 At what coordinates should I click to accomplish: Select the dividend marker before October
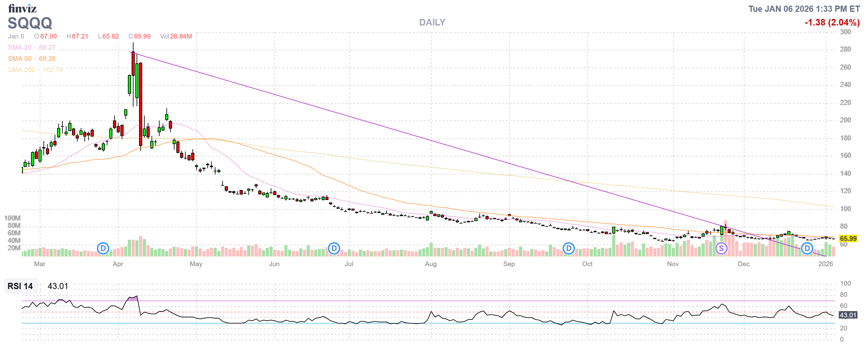[568, 249]
